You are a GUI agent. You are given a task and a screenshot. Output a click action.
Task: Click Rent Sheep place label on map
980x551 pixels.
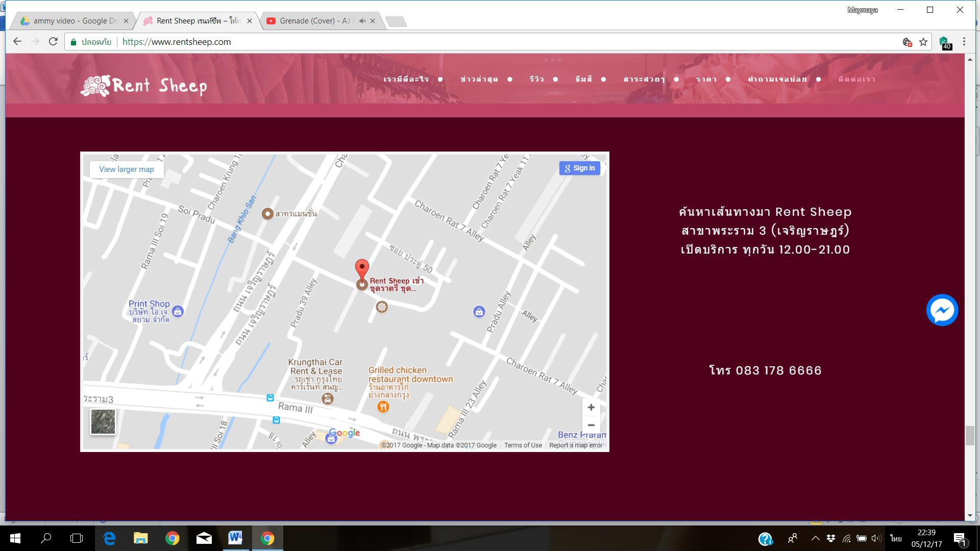[x=397, y=284]
